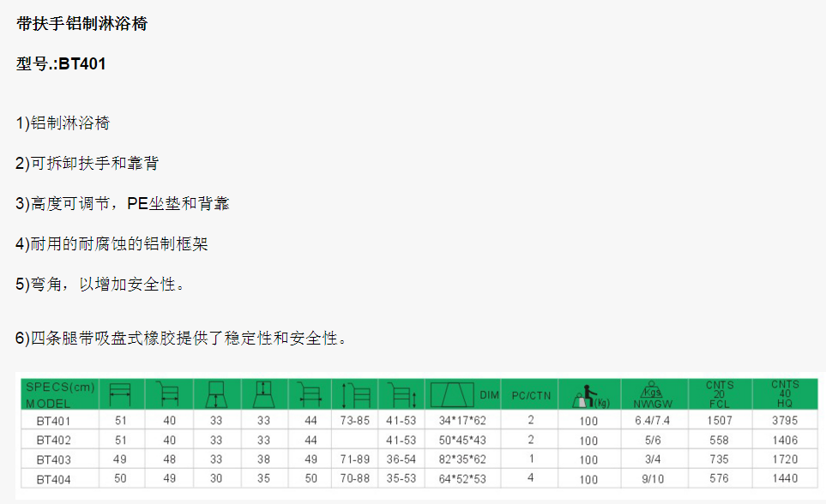Image resolution: width=826 pixels, height=504 pixels.
Task: Click the overall height icon with tall arrow
Action: coord(357,396)
